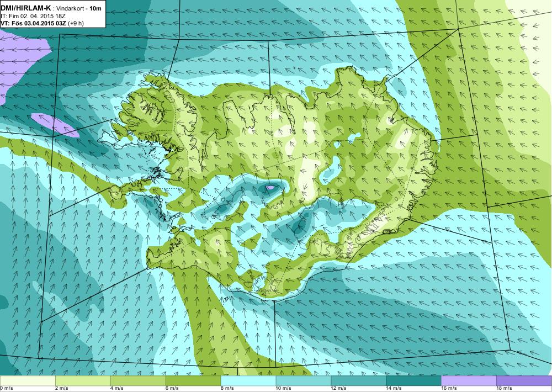Click the '10 m/s' legend label
The image size is (552, 392).
click(x=284, y=388)
